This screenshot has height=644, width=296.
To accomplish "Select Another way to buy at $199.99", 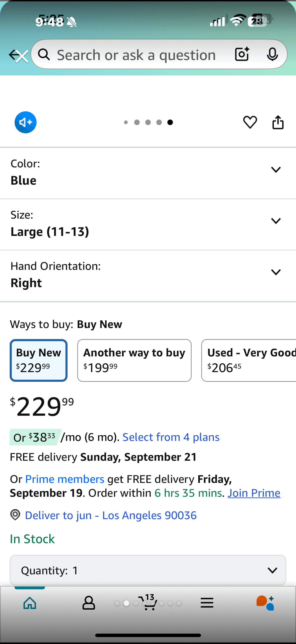I will [134, 360].
